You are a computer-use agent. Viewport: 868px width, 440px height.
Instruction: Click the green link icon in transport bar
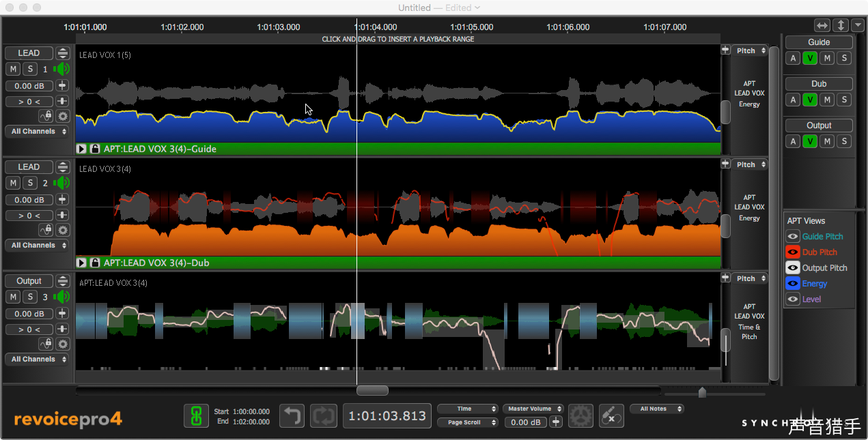196,415
